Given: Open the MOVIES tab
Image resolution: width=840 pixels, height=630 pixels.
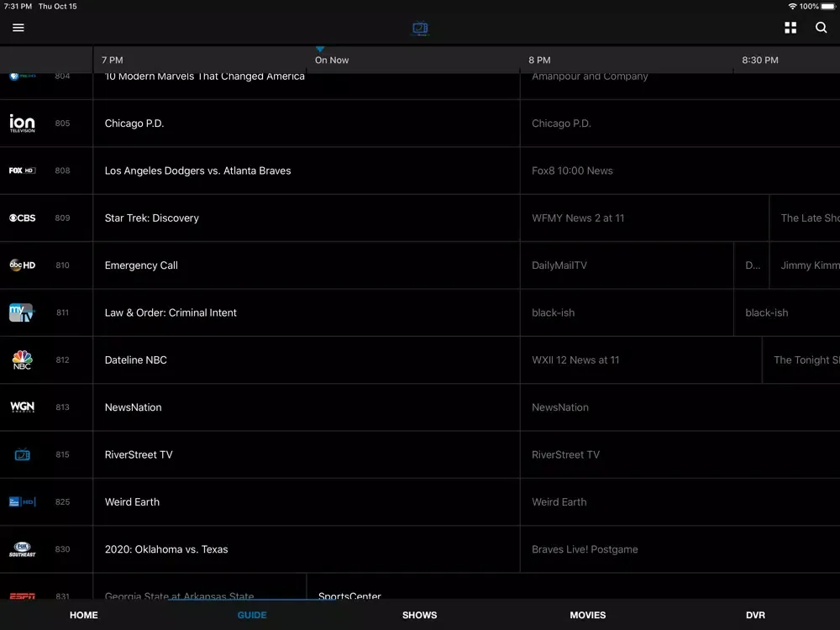Looking at the screenshot, I should [588, 615].
